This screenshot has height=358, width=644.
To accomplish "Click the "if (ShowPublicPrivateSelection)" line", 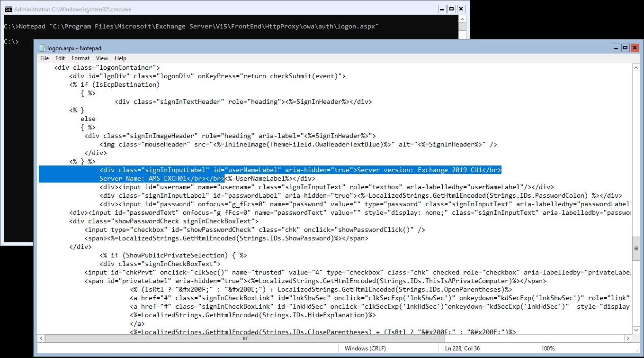I will (173, 255).
